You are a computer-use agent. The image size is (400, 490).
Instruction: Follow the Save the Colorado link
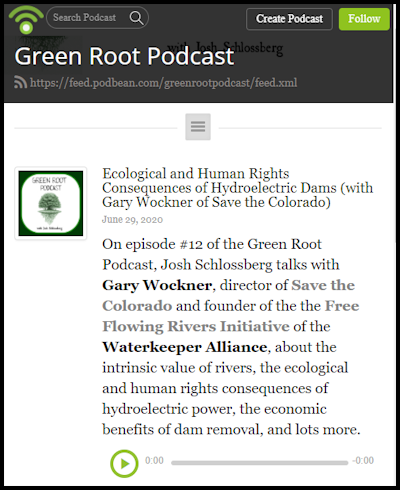228,295
